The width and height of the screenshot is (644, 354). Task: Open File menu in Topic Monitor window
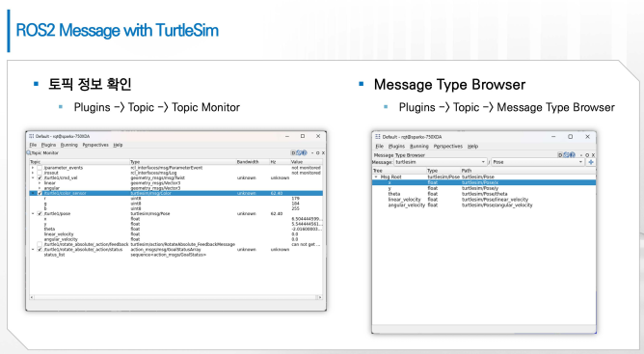click(33, 145)
